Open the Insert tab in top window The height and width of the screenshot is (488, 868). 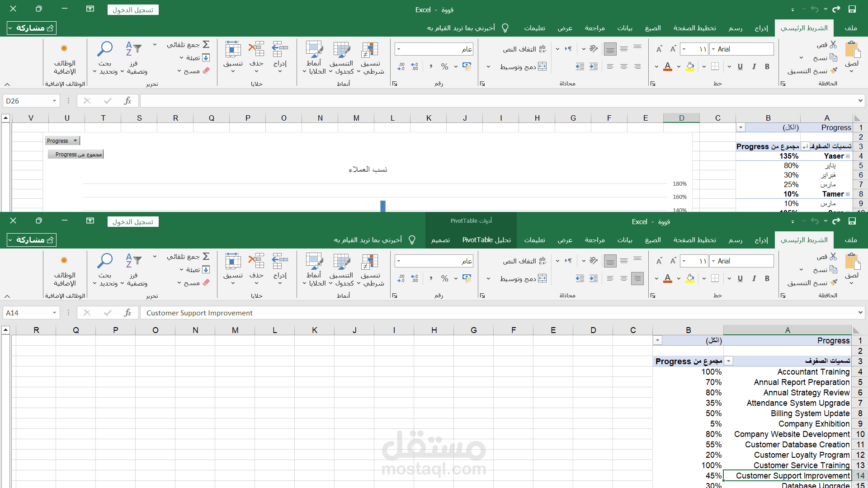761,28
